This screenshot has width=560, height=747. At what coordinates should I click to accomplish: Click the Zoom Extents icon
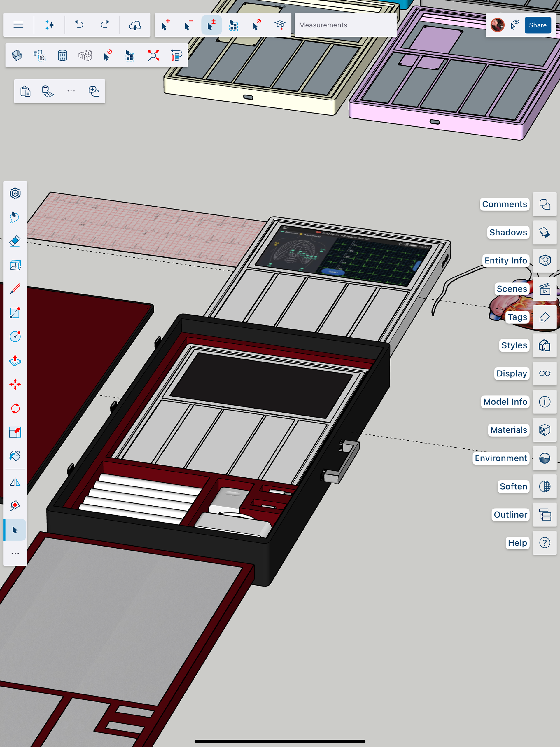click(x=153, y=55)
